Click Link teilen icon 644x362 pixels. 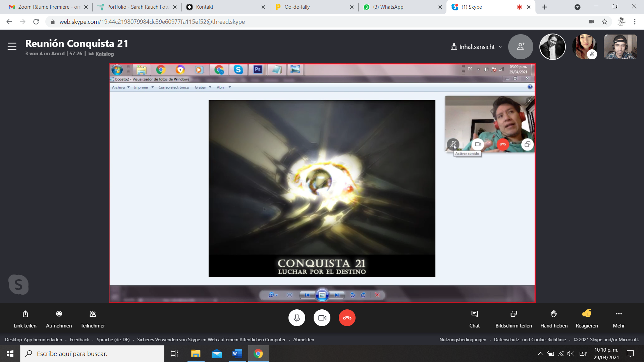pyautogui.click(x=25, y=314)
